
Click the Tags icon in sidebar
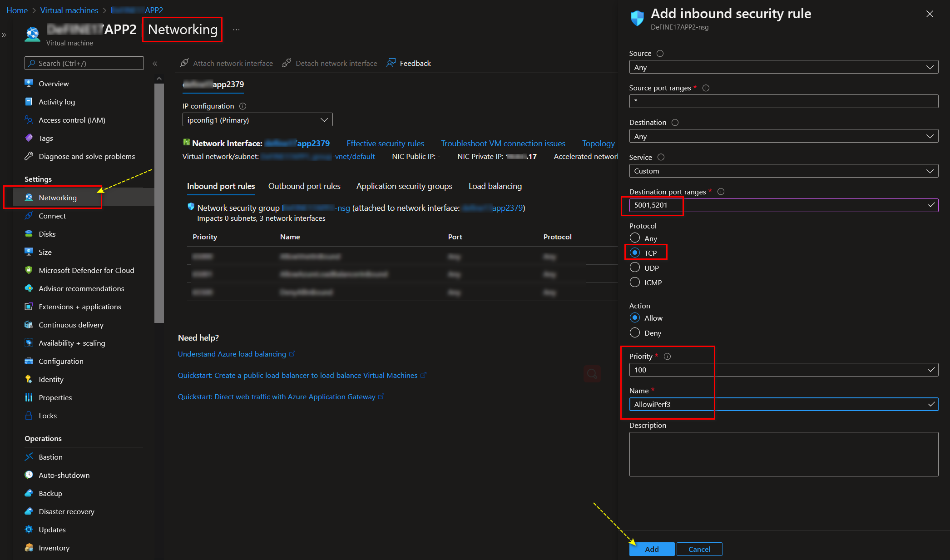coord(29,138)
